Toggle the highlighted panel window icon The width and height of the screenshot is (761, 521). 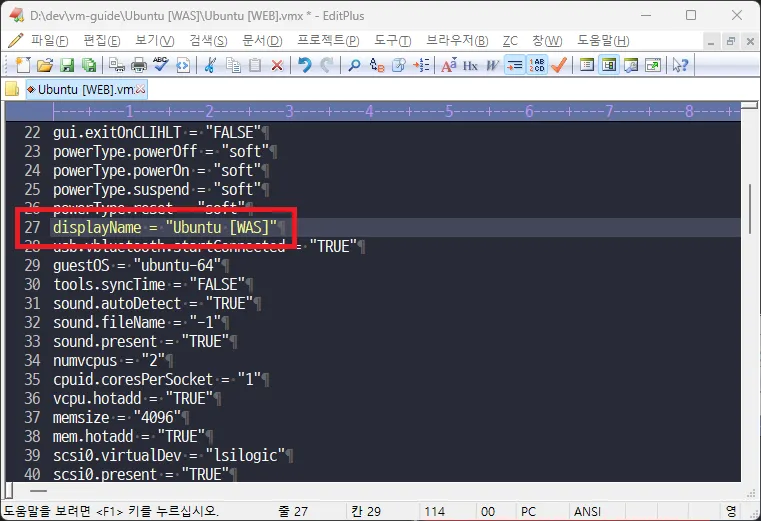tap(609, 65)
